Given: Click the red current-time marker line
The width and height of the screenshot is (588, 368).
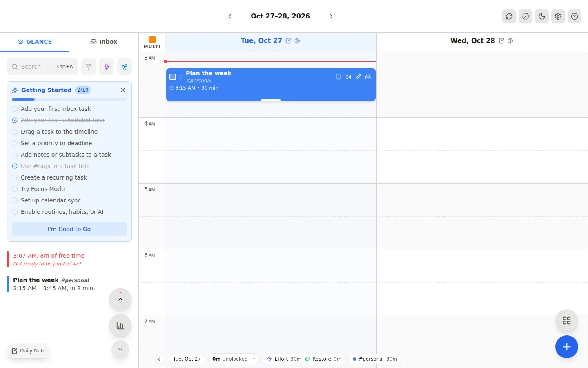Looking at the screenshot, I should 271,61.
